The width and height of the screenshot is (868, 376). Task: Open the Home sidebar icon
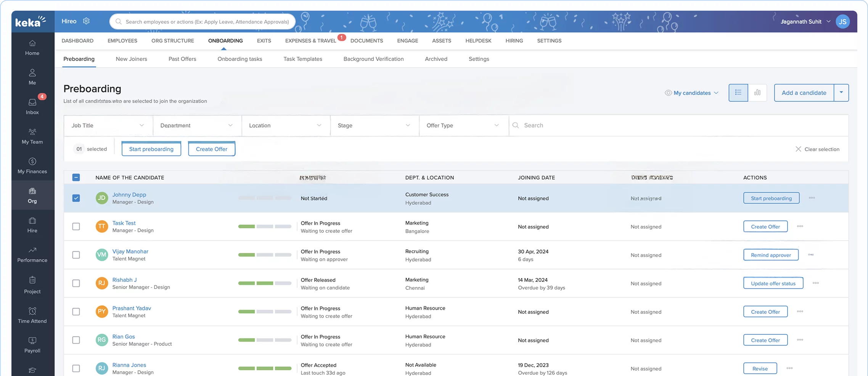(32, 48)
